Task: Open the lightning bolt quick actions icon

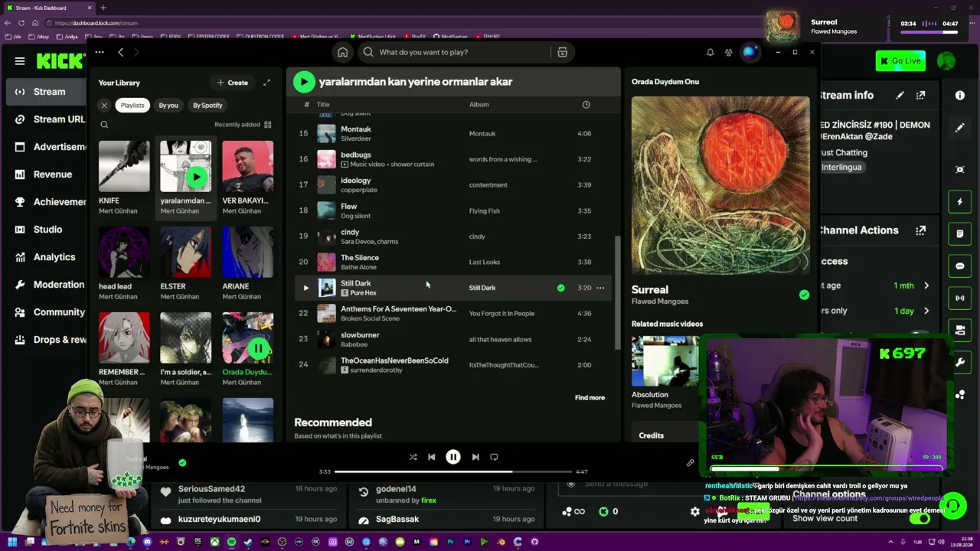Action: (x=960, y=202)
